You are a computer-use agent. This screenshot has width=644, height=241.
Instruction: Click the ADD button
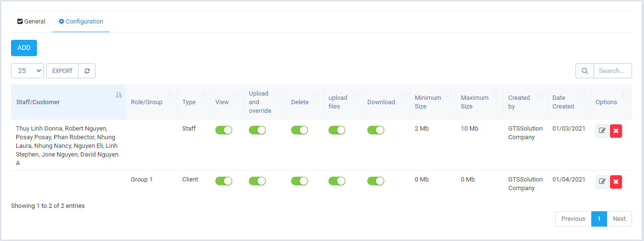pos(24,48)
